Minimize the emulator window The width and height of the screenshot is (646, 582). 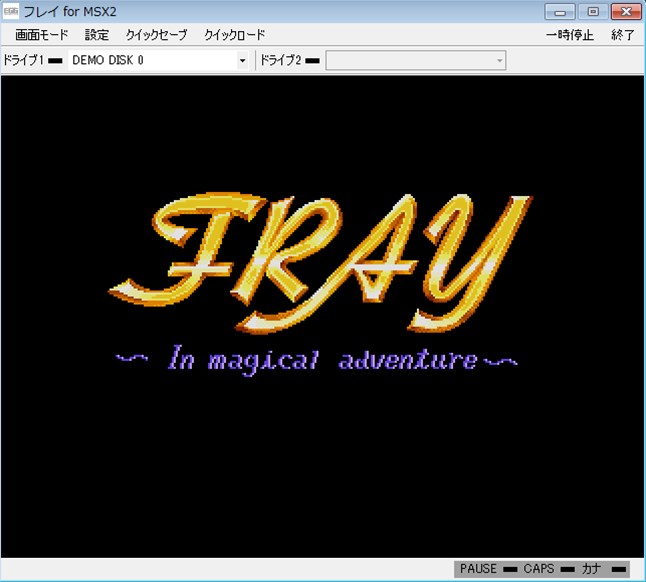click(559, 12)
